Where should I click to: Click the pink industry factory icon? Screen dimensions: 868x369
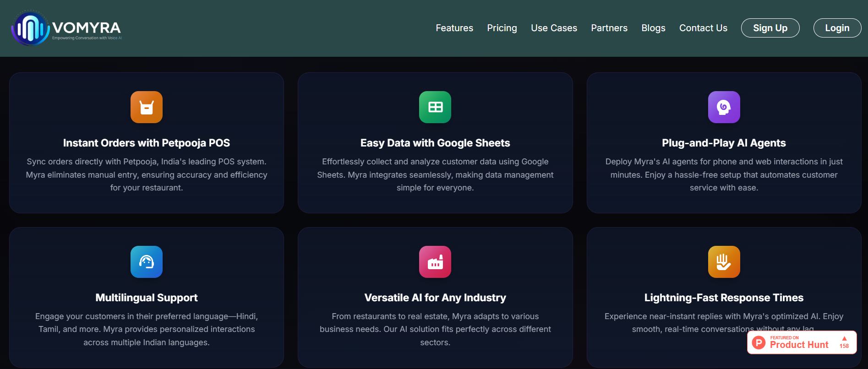tap(435, 262)
